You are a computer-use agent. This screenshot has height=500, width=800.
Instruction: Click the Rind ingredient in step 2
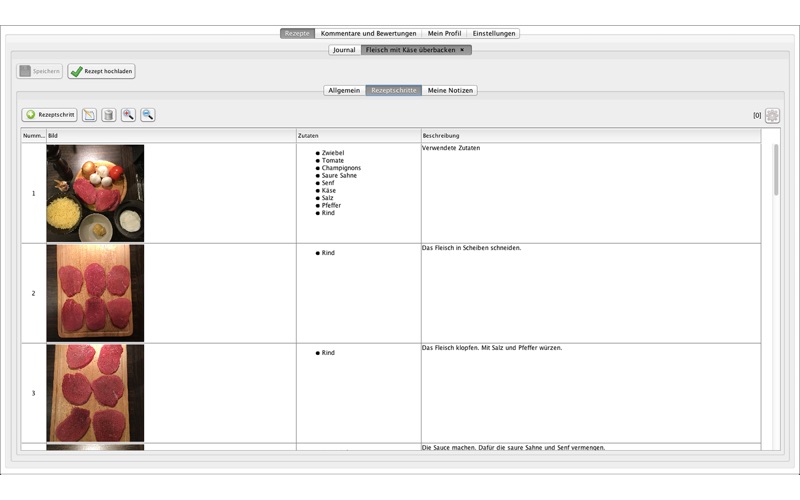tap(328, 253)
